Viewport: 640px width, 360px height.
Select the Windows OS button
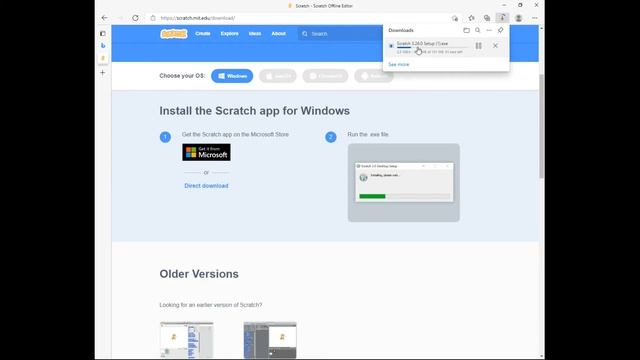tap(232, 76)
